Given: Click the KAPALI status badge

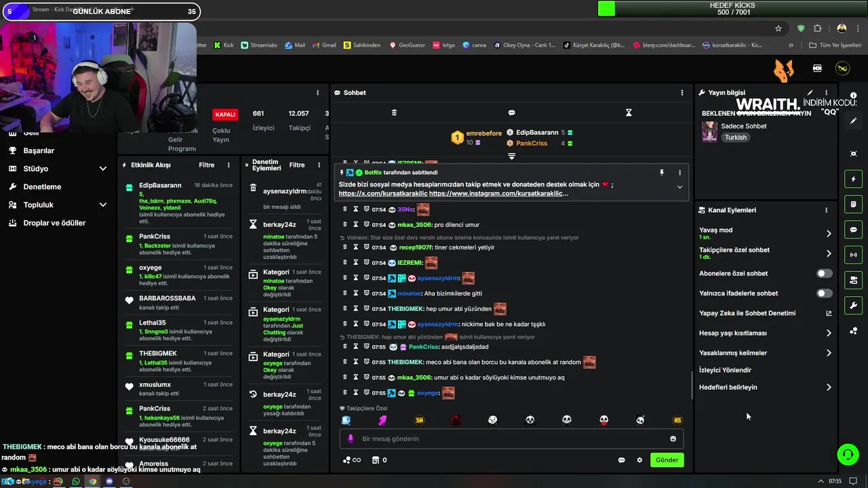Looking at the screenshot, I should click(x=225, y=115).
